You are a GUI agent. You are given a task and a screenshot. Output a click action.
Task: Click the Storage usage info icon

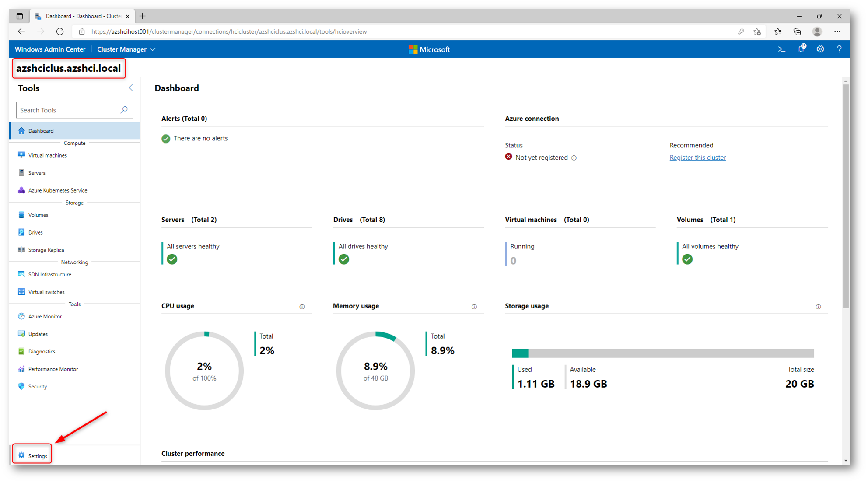point(818,307)
